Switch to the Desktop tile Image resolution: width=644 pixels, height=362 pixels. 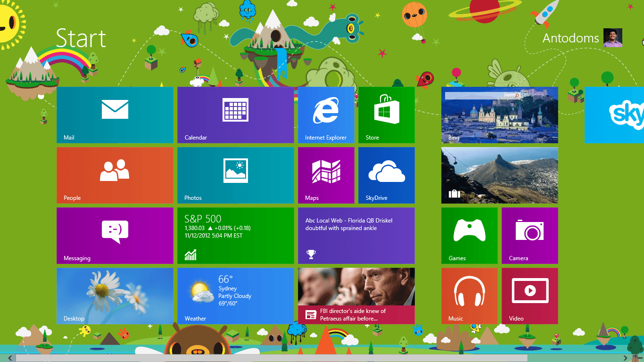coord(115,296)
